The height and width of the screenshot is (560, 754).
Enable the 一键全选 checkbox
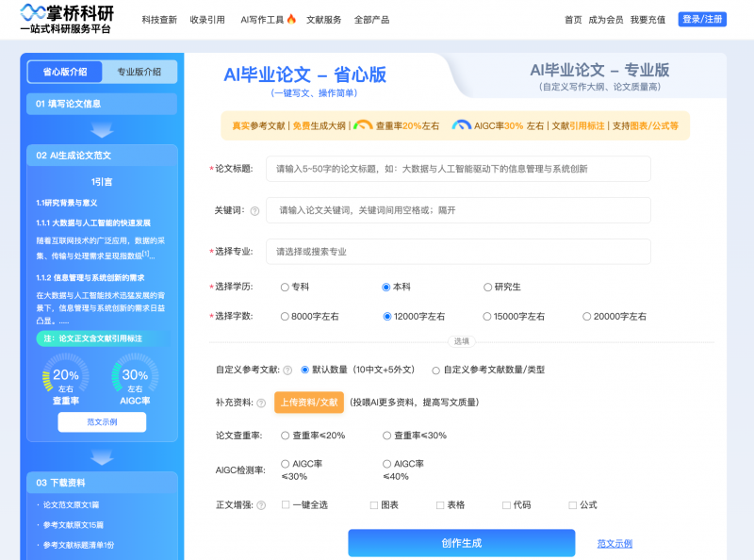click(284, 504)
